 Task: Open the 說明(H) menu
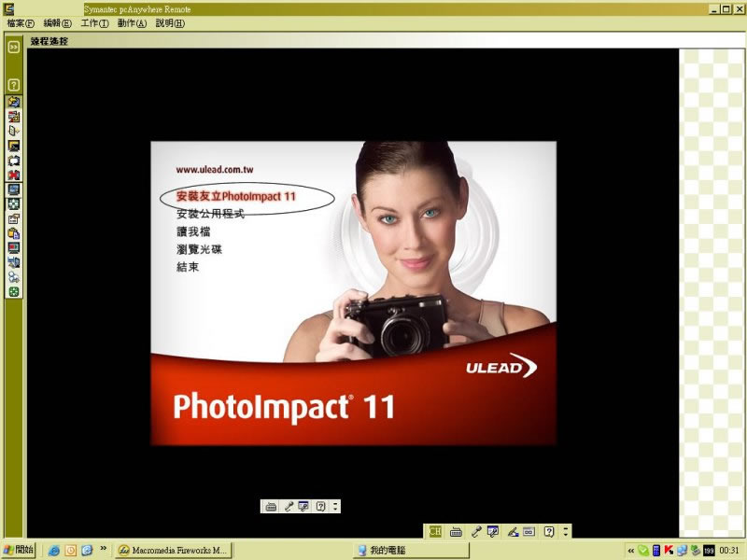point(170,23)
